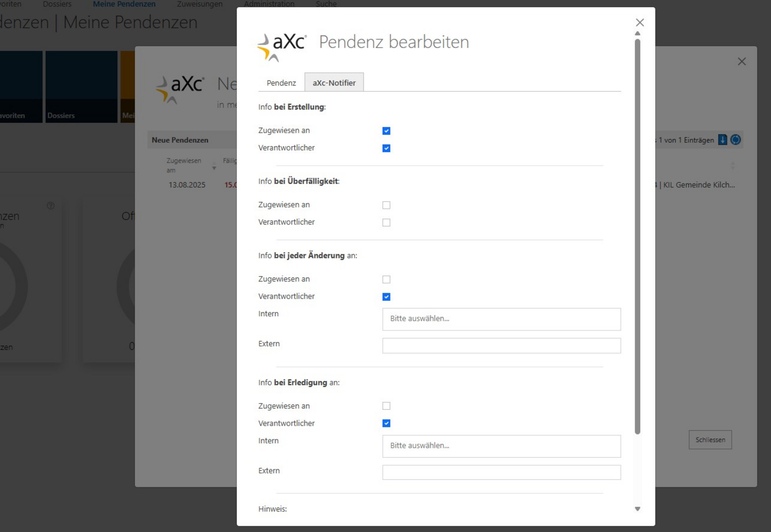This screenshot has height=532, width=771.
Task: Click date 13.08.2025 in the table
Action: [187, 185]
